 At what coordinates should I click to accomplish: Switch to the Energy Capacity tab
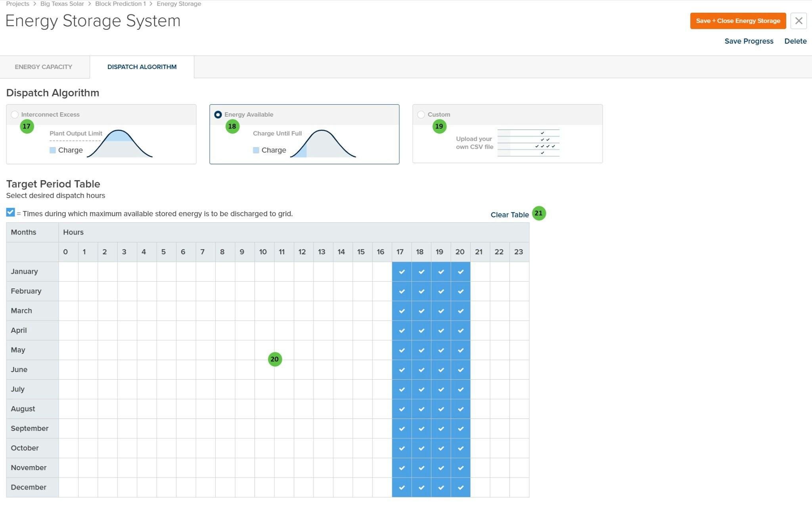pyautogui.click(x=44, y=67)
